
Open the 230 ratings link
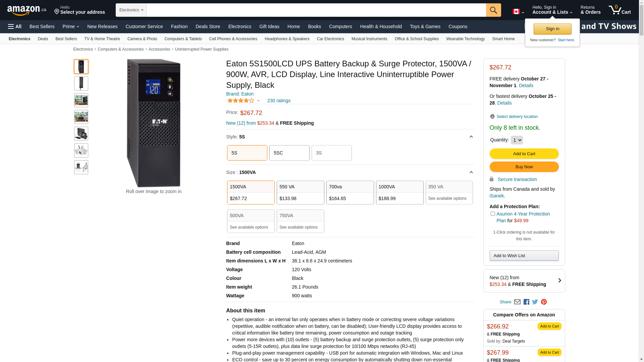[279, 101]
